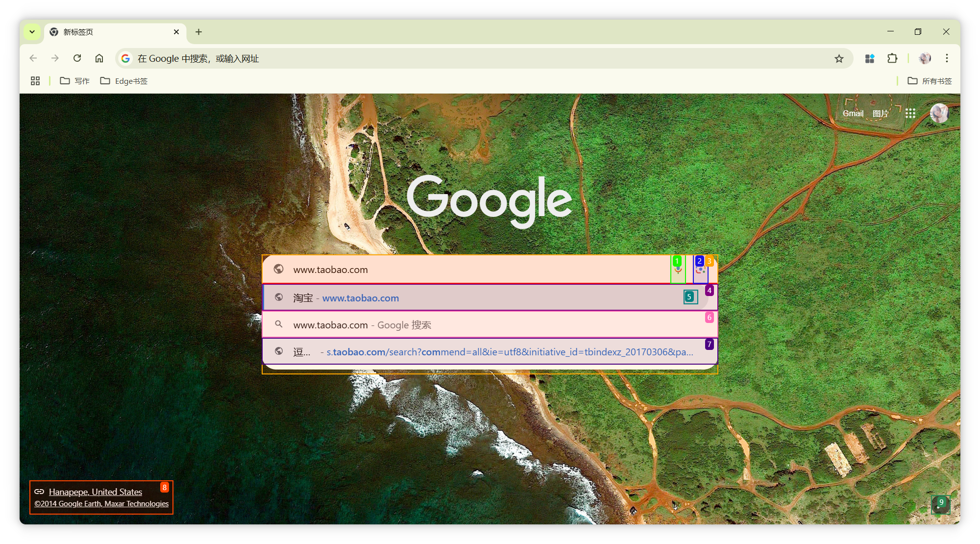Open Chrome three-dot menu
This screenshot has height=544, width=980.
pyautogui.click(x=947, y=58)
